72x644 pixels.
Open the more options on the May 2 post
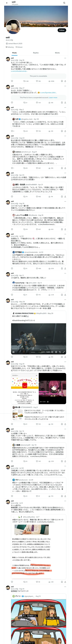click(65, 108)
